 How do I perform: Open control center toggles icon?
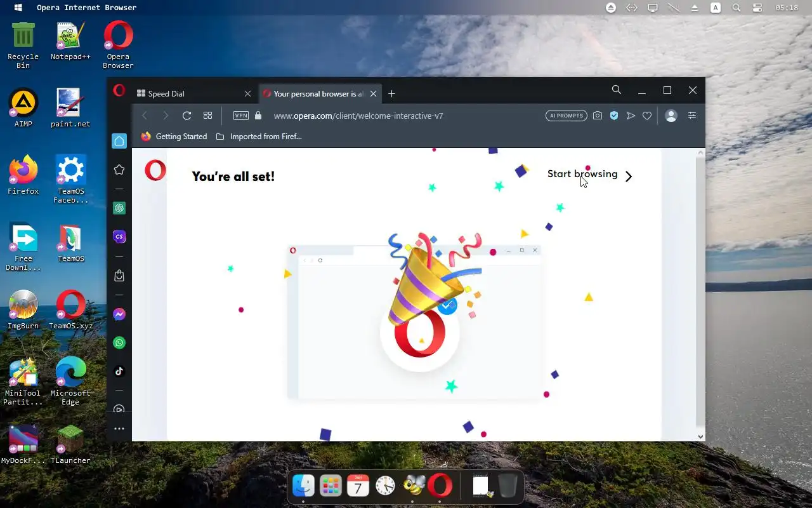757,8
